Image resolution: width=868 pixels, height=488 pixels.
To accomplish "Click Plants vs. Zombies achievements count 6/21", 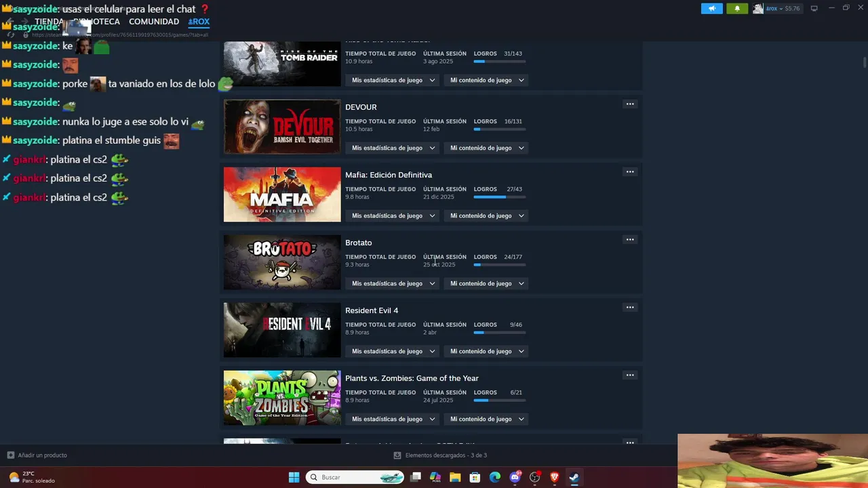I will point(516,392).
